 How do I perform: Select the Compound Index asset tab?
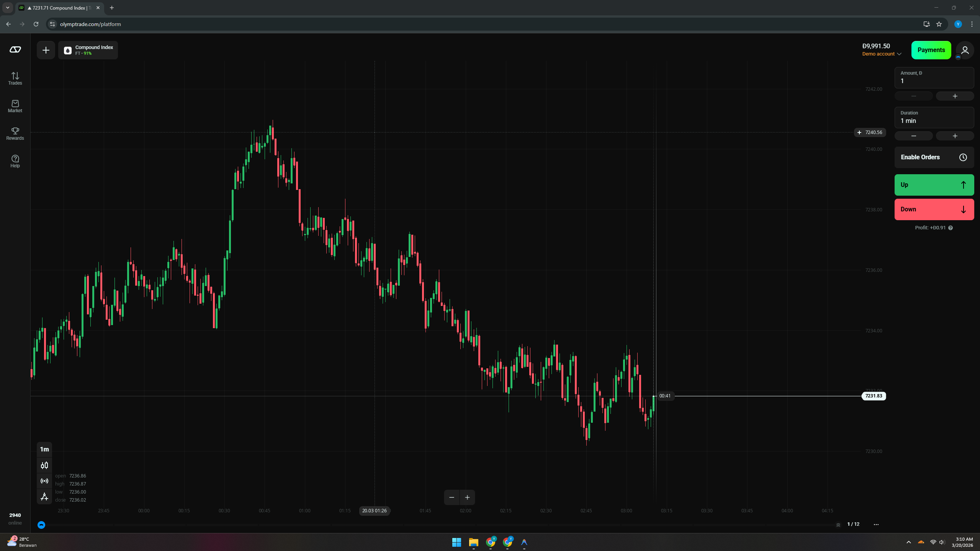pyautogui.click(x=88, y=50)
